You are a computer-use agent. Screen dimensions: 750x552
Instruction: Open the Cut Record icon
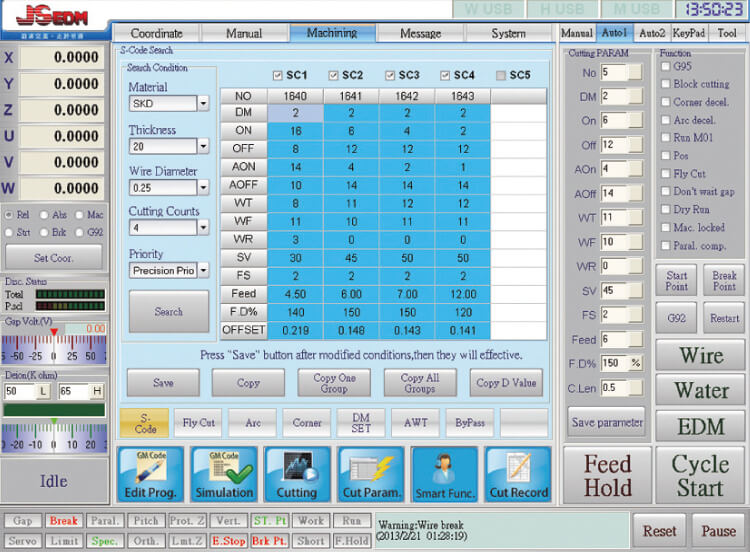[x=518, y=474]
